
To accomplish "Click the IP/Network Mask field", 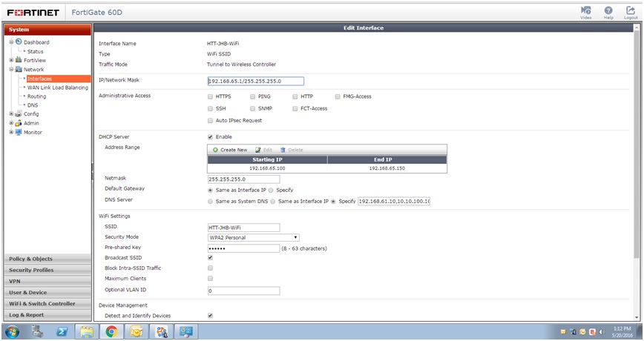I will [255, 81].
